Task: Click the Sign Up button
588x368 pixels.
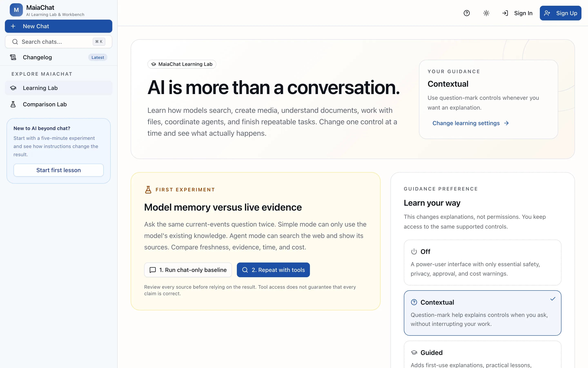Action: pos(561,13)
